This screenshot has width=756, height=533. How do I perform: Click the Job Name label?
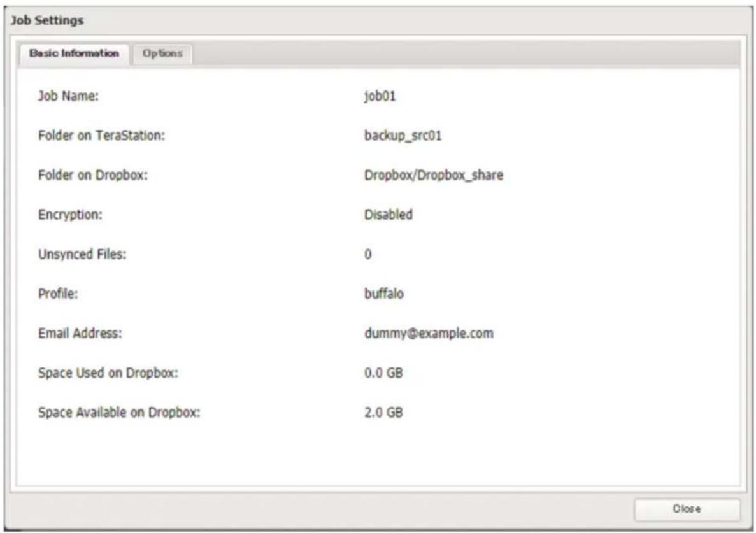coord(68,96)
